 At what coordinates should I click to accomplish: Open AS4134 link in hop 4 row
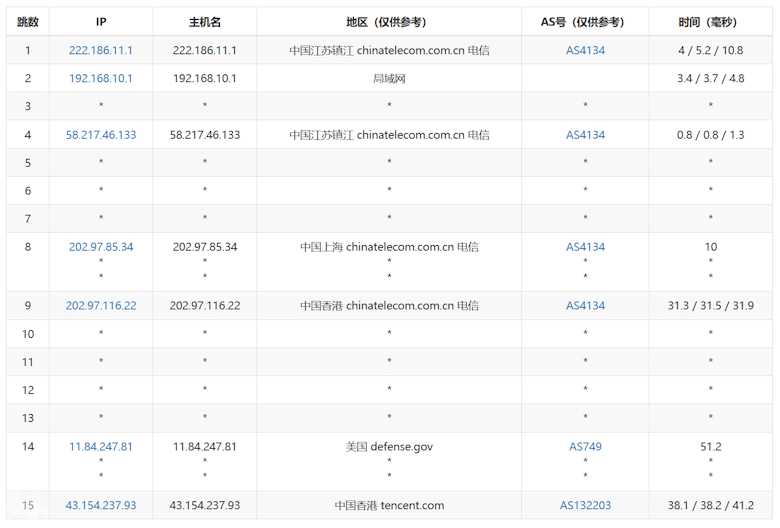585,134
